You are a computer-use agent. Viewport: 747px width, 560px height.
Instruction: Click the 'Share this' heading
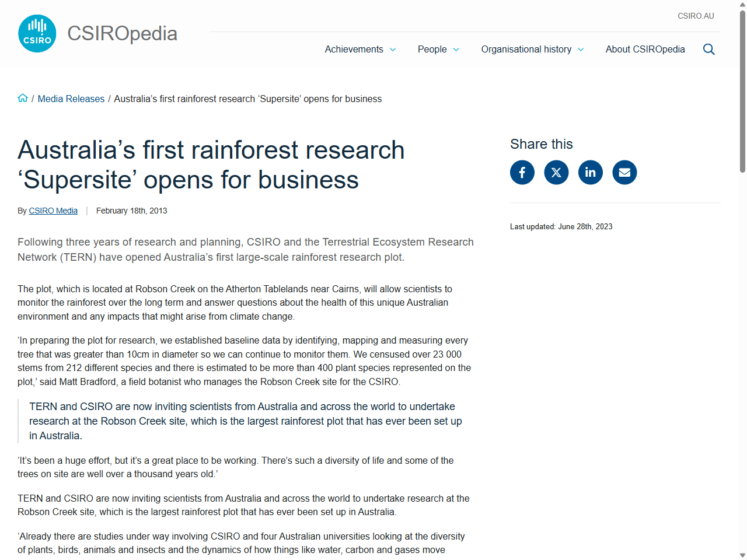542,144
